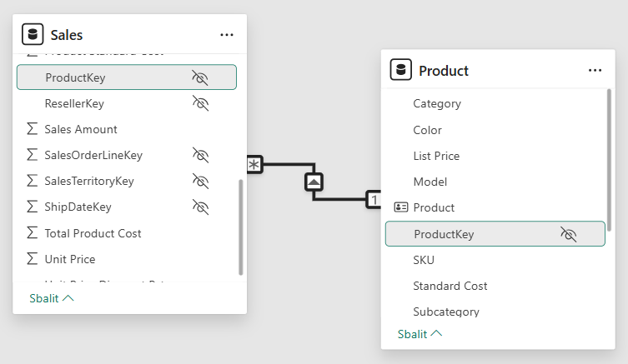
Task: Click the one-side relationship marker near Product
Action: coord(374,199)
